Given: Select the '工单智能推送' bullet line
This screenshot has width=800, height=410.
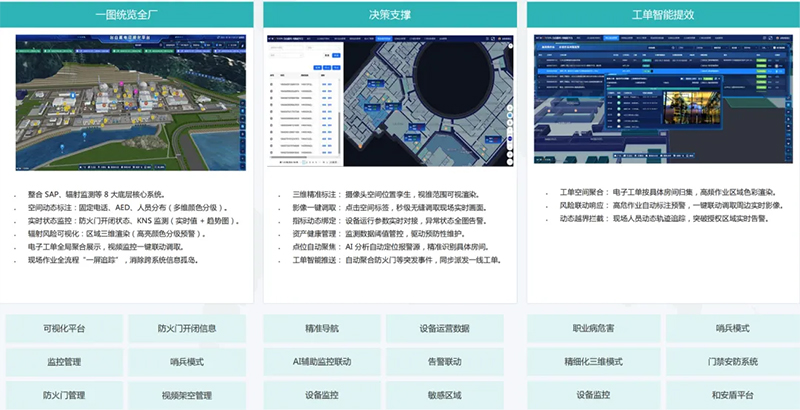Looking at the screenshot, I should point(397,261).
